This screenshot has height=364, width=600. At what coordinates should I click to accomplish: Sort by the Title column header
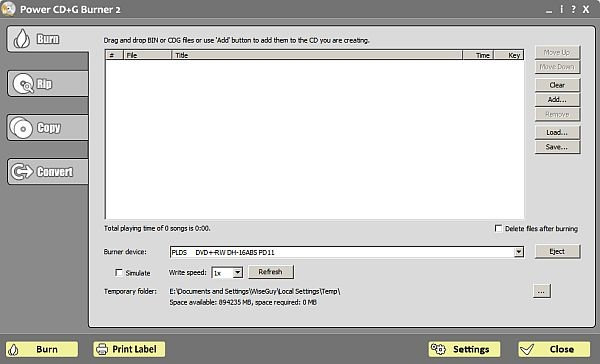[x=317, y=55]
